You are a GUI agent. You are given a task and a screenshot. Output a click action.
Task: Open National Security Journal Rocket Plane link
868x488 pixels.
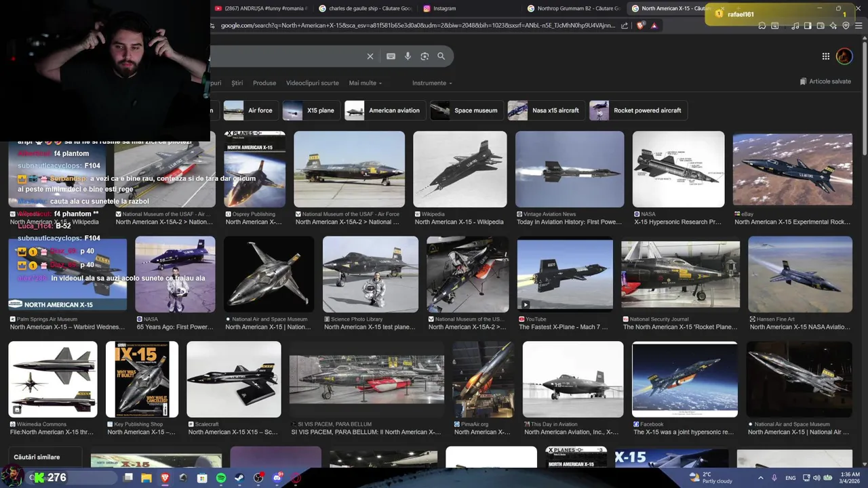coord(680,327)
